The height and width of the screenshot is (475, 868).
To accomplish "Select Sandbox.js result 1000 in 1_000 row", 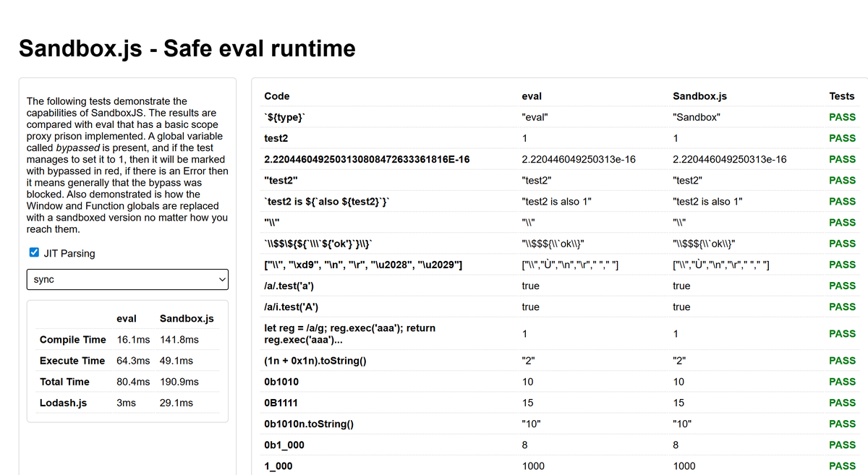I will click(684, 466).
